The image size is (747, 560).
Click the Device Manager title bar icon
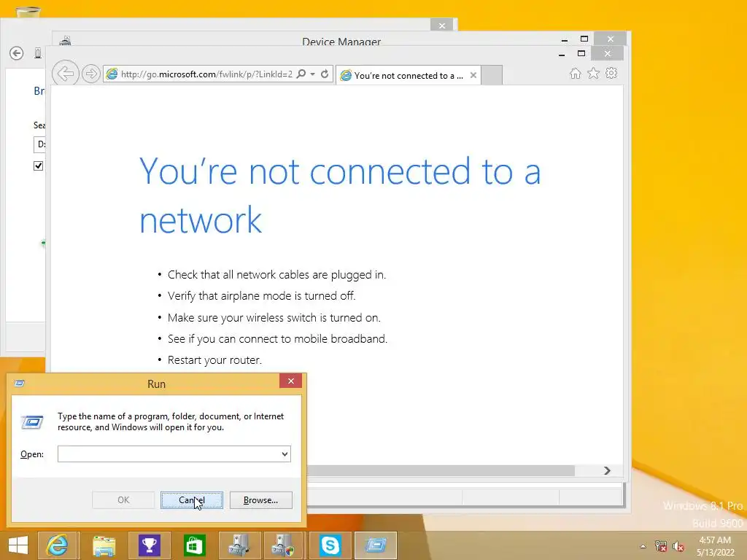65,41
